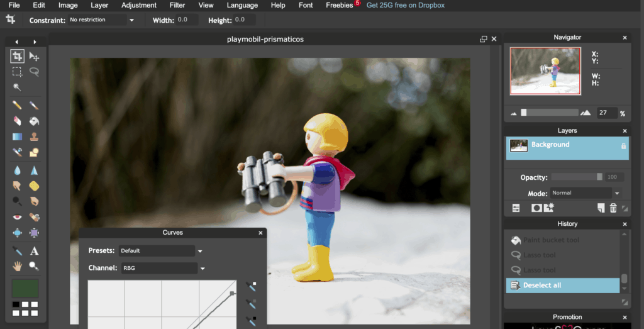Click the Navigator zoom slider
Screen dimensions: 644x329
550,113
